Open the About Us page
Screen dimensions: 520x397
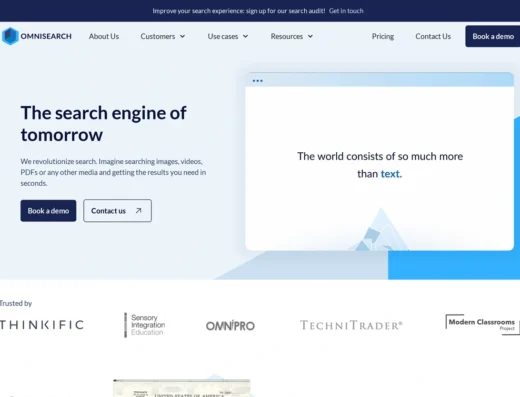pos(104,36)
